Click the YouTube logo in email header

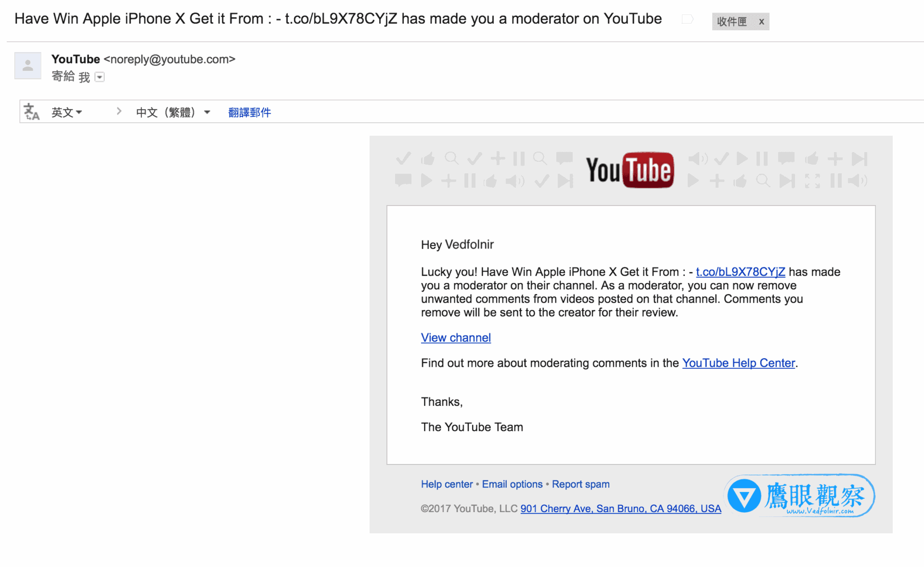click(629, 170)
